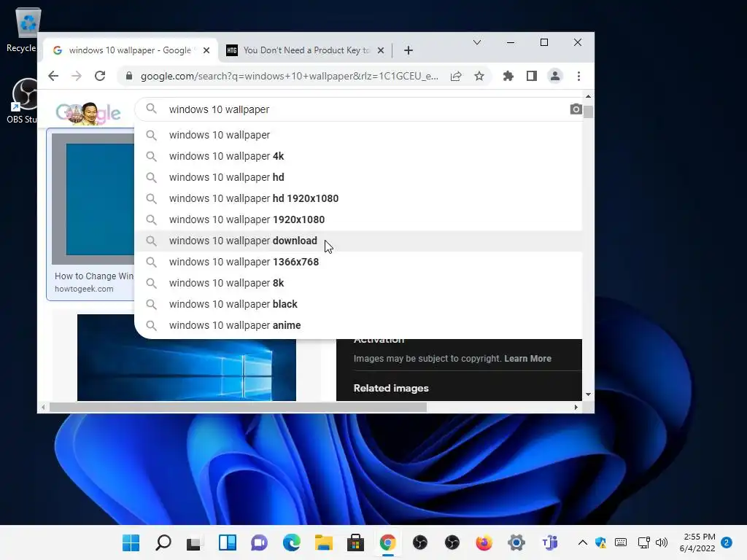Open Microsoft Teams from the taskbar
Screen dimensions: 747x560
tap(549, 542)
